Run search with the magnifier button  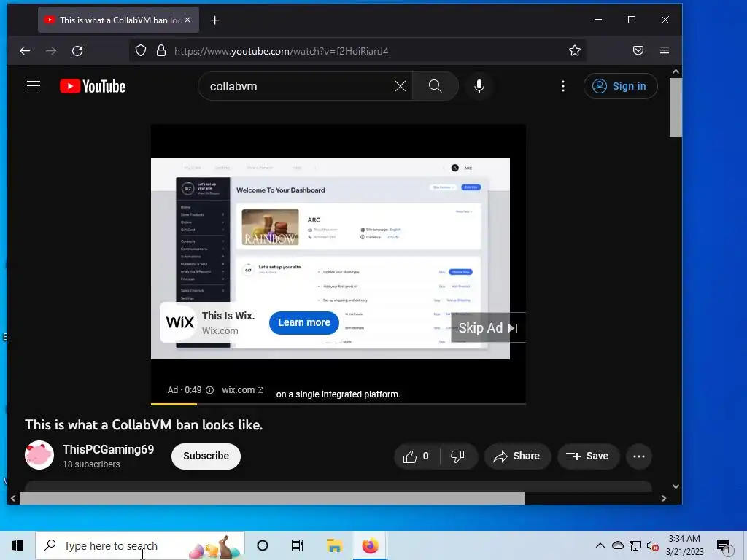(435, 86)
